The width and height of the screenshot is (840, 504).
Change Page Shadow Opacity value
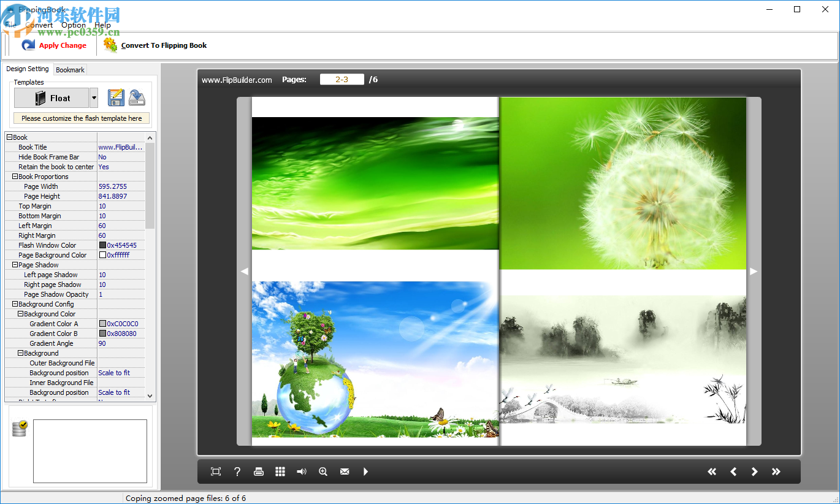[121, 294]
